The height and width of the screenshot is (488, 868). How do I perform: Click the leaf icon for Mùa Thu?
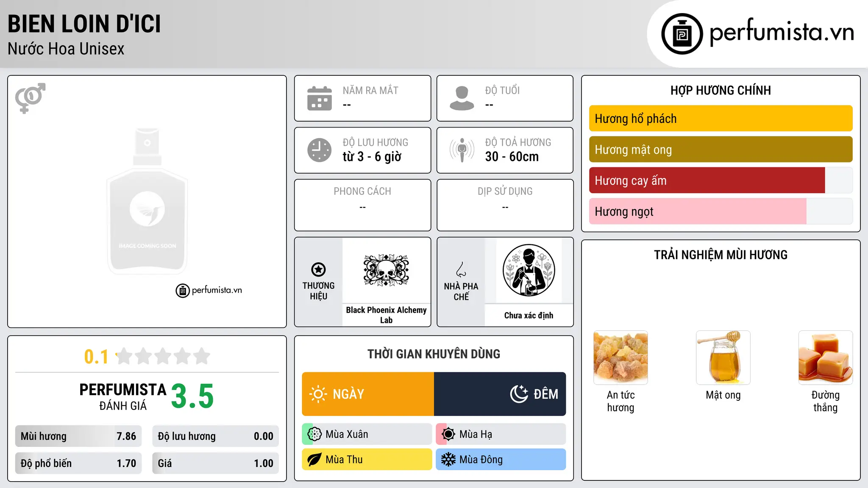click(x=314, y=460)
